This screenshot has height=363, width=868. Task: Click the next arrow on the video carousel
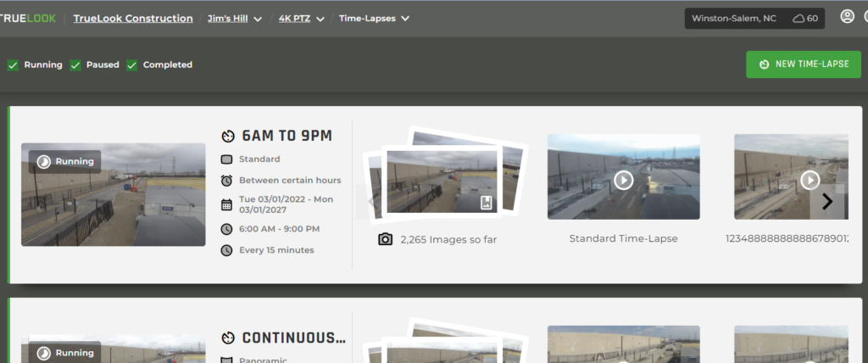tap(827, 202)
